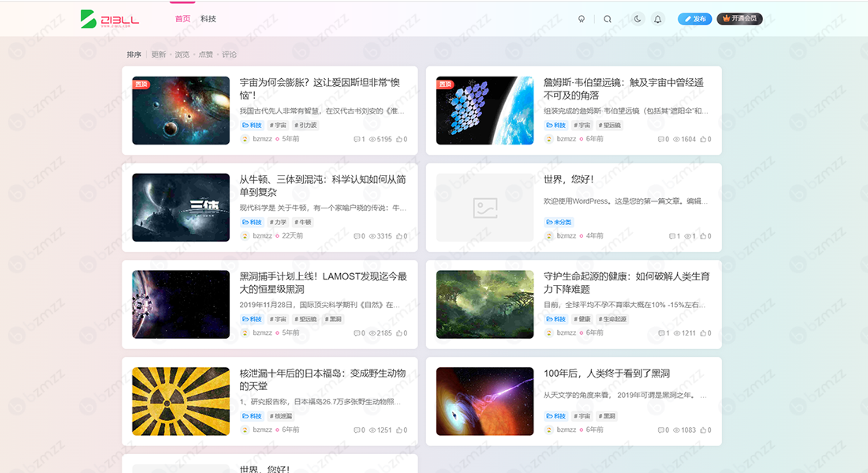Open the 黑洞捕手计划 article thumbnail
The image size is (868, 473).
coord(181,304)
